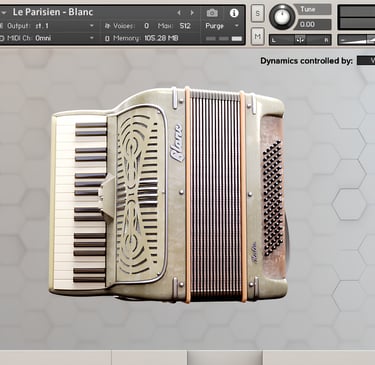Click the Blanc logo on the accordion

click(177, 142)
